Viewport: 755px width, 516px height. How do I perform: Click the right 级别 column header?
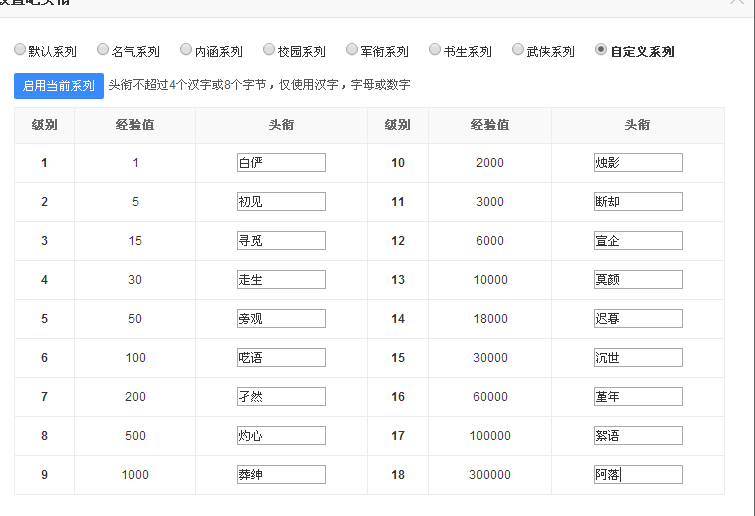click(398, 125)
